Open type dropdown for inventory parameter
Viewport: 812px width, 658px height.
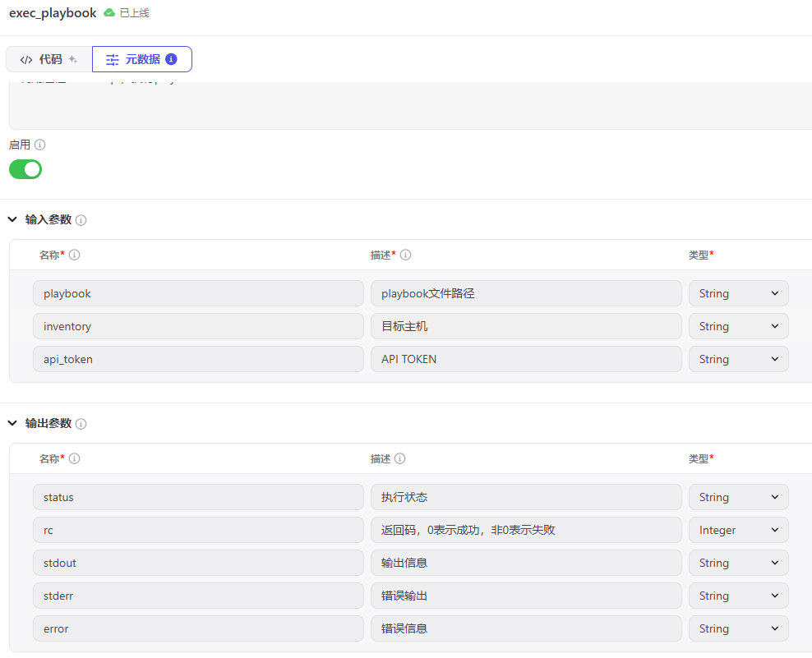(739, 326)
